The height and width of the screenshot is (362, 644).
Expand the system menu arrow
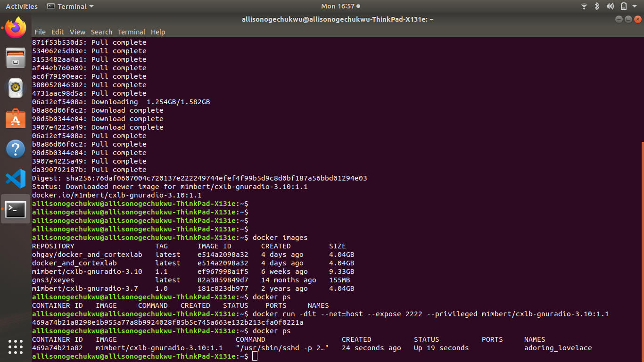pyautogui.click(x=635, y=7)
